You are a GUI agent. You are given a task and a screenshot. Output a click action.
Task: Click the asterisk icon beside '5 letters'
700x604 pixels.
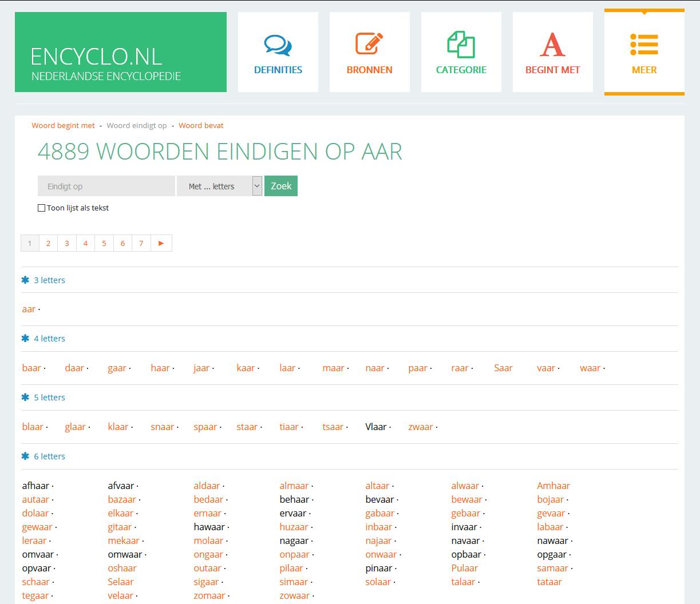point(25,397)
